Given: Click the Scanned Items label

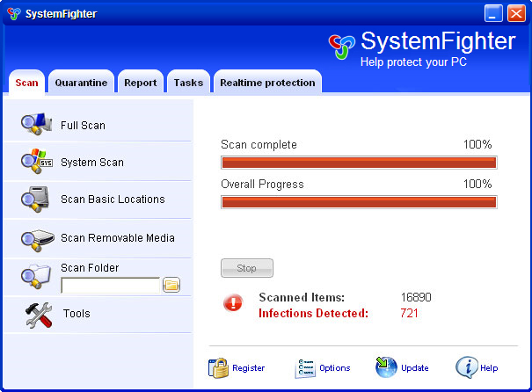Looking at the screenshot, I should tap(302, 297).
